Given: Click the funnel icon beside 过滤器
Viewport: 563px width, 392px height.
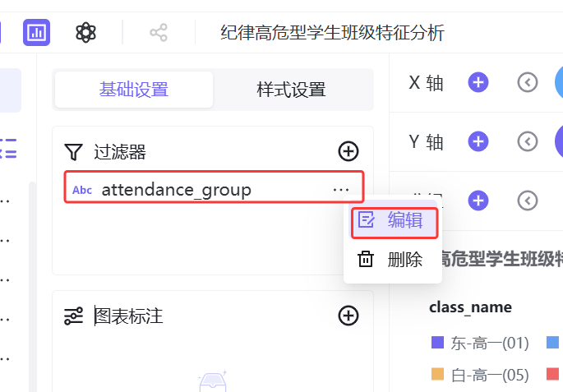Looking at the screenshot, I should pos(74,152).
